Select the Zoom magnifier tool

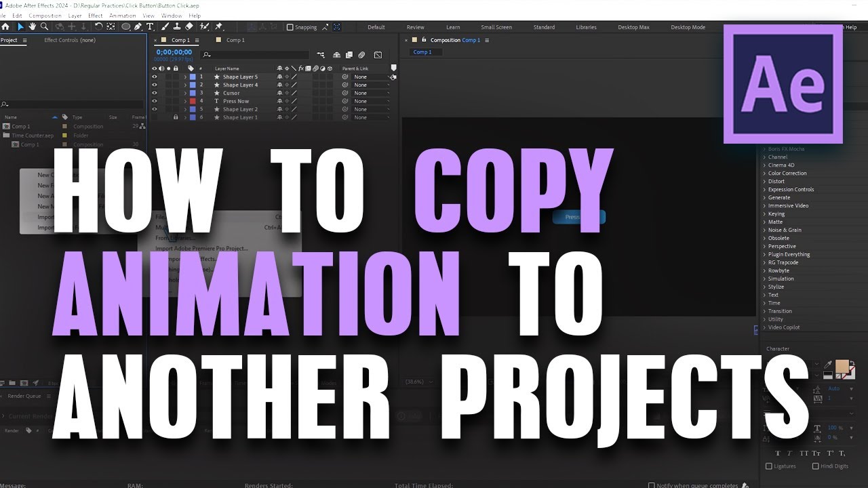click(44, 26)
